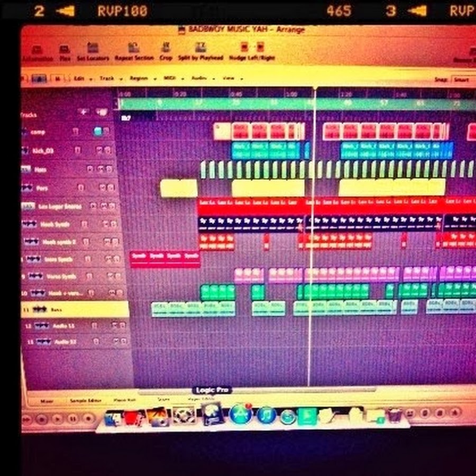Screen dimensions: 476x476
Task: Click the catch playhead button left of Edit menu
Action: click(39, 79)
